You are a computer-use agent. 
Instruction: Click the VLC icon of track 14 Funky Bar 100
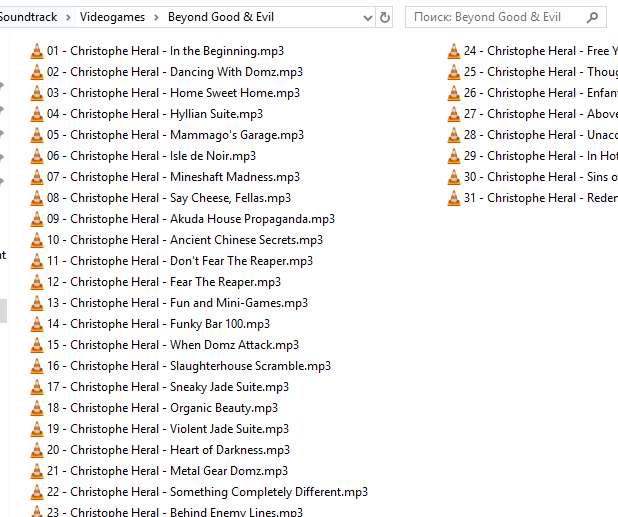[37, 324]
